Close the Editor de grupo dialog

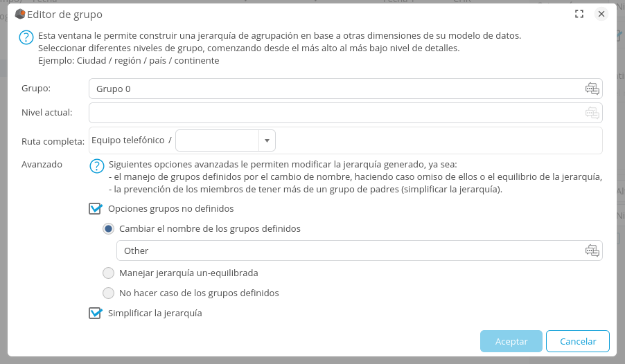point(601,14)
